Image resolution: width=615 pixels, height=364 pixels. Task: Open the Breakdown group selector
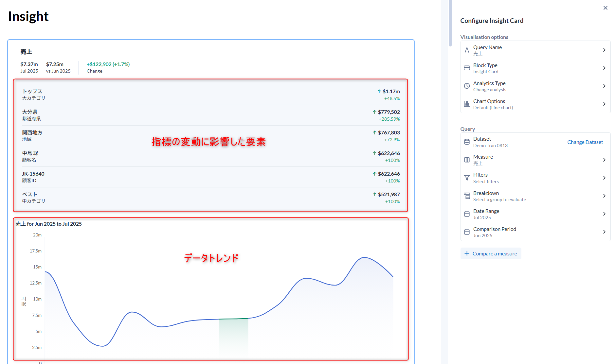point(535,196)
